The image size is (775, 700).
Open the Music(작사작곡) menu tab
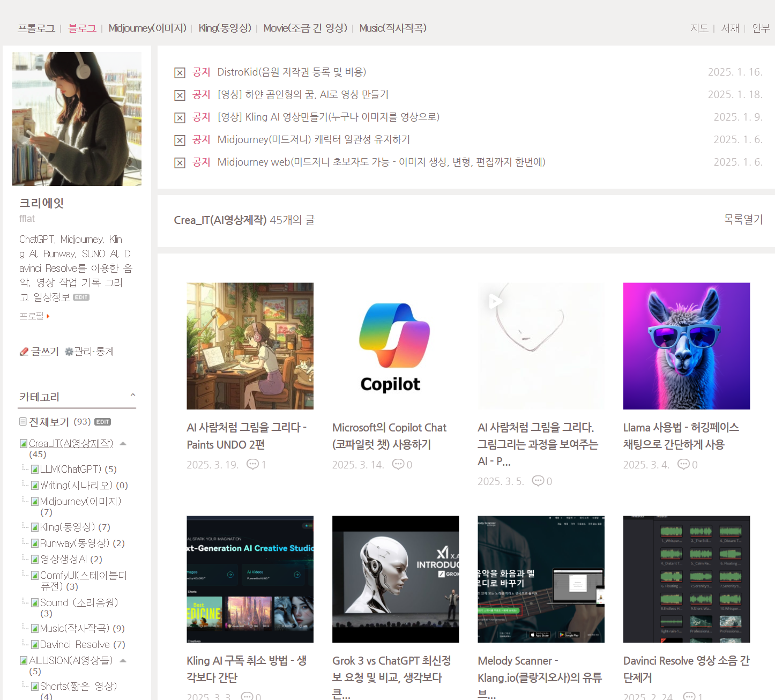[393, 28]
